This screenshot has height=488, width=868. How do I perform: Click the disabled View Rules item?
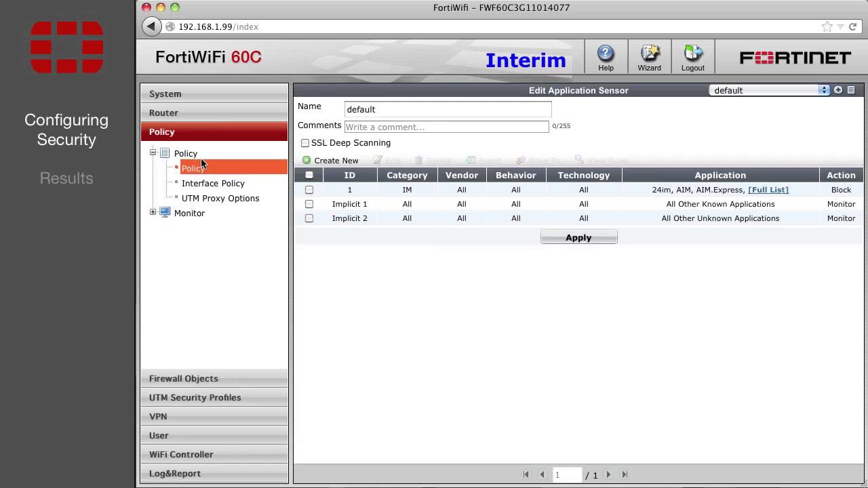pyautogui.click(x=601, y=161)
